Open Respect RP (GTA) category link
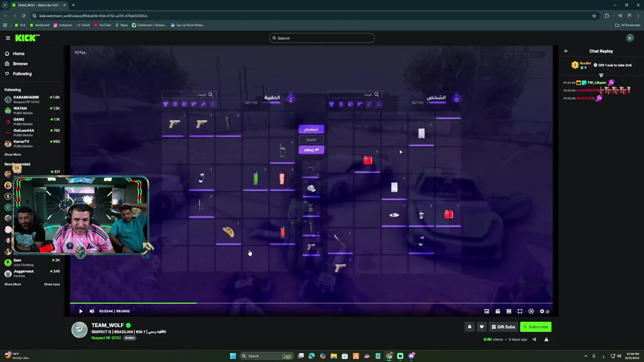The width and height of the screenshot is (644, 362). point(106,338)
